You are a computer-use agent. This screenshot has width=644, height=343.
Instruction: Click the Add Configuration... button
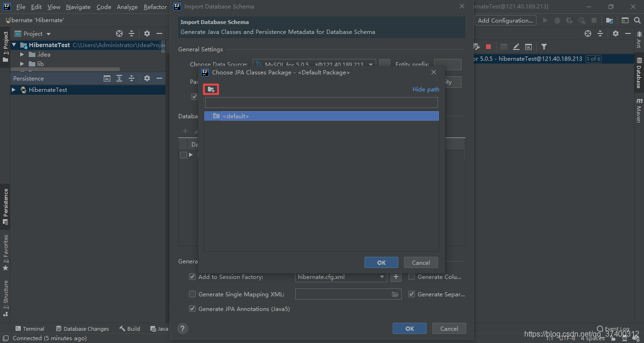[505, 20]
